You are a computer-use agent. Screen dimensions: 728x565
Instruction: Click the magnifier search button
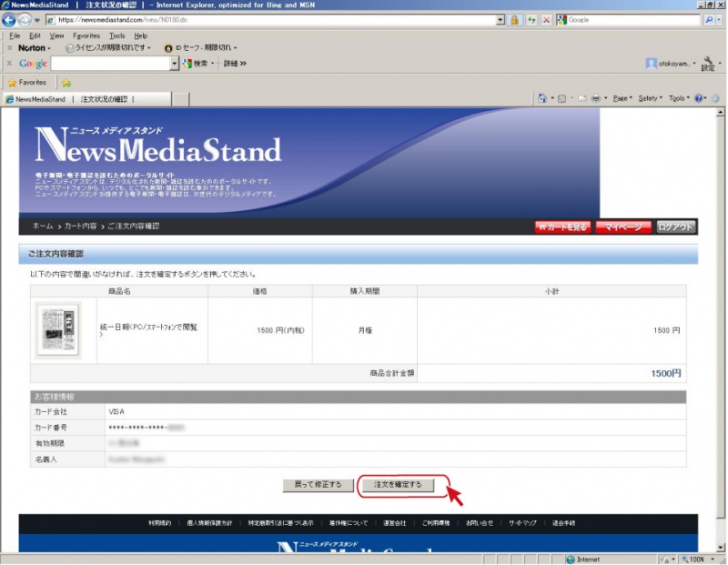click(x=709, y=20)
